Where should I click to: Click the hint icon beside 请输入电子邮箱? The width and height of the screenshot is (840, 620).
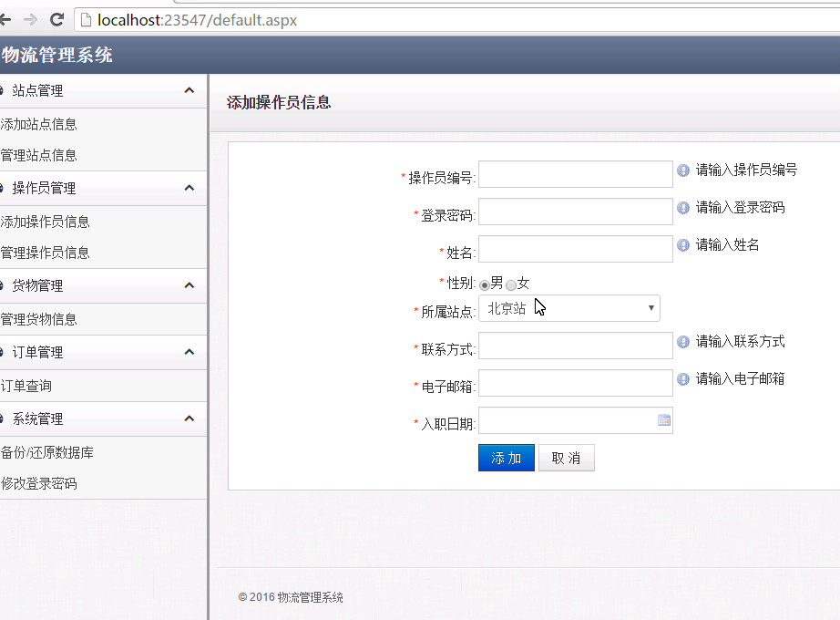[x=683, y=379]
